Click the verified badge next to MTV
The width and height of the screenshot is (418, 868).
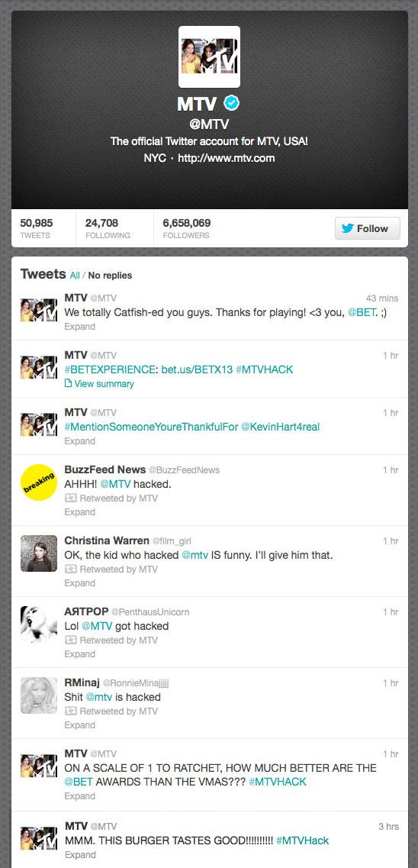[x=231, y=104]
